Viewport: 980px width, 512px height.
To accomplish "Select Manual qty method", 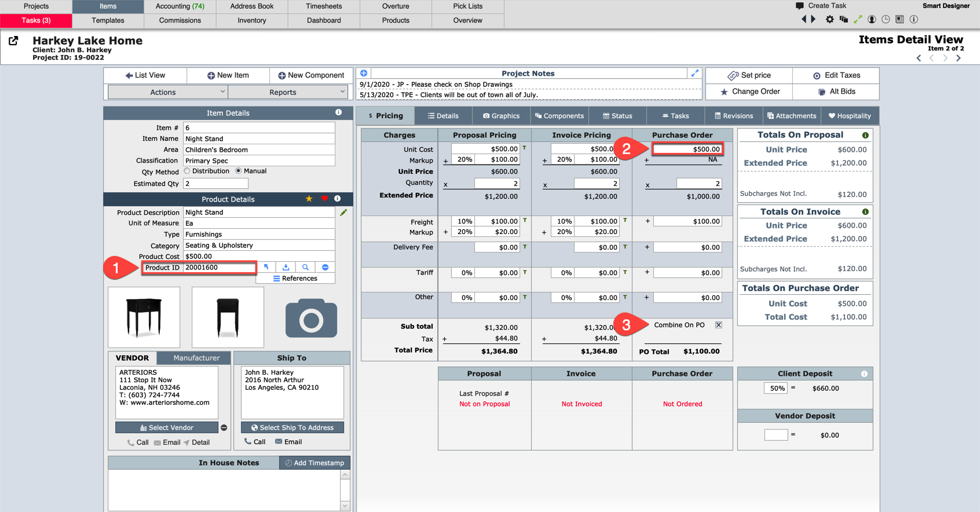I will [238, 171].
